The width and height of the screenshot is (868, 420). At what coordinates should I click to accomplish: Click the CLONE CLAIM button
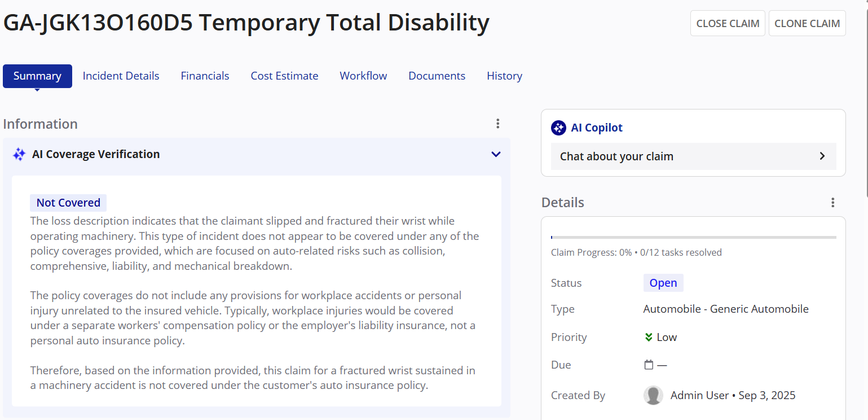(807, 23)
